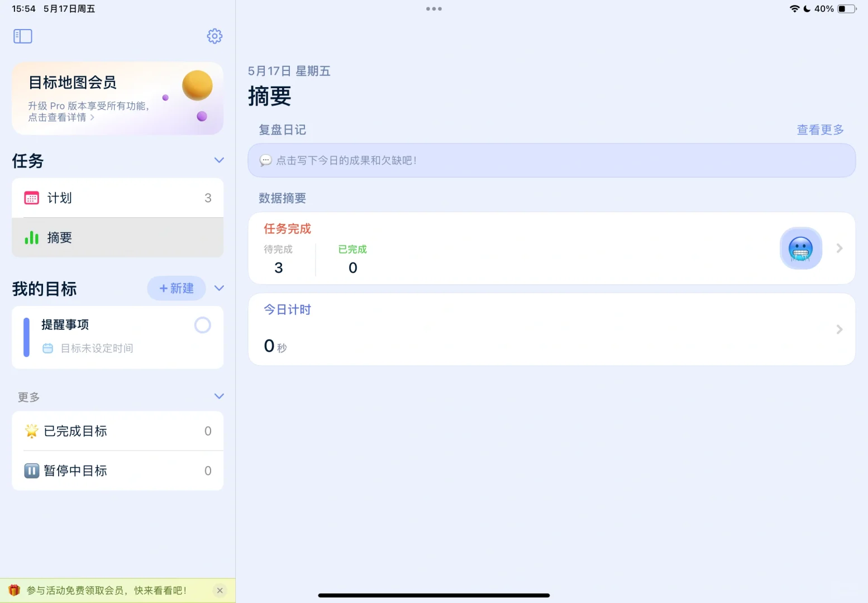The image size is (868, 603).
Task: Click the star icon for 已完成目标
Action: click(31, 431)
